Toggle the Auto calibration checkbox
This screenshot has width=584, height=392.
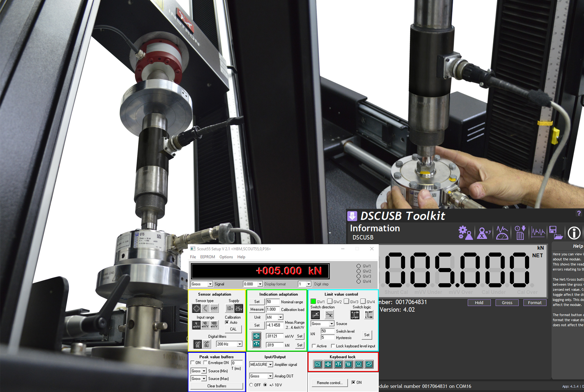227,322
